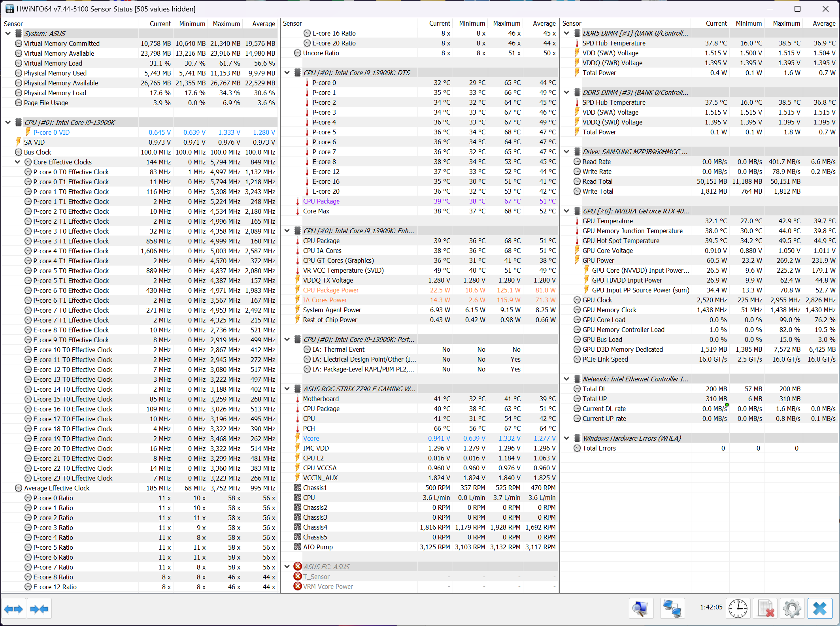Select the Uncore Ratio row
This screenshot has width=840, height=626.
coord(419,53)
